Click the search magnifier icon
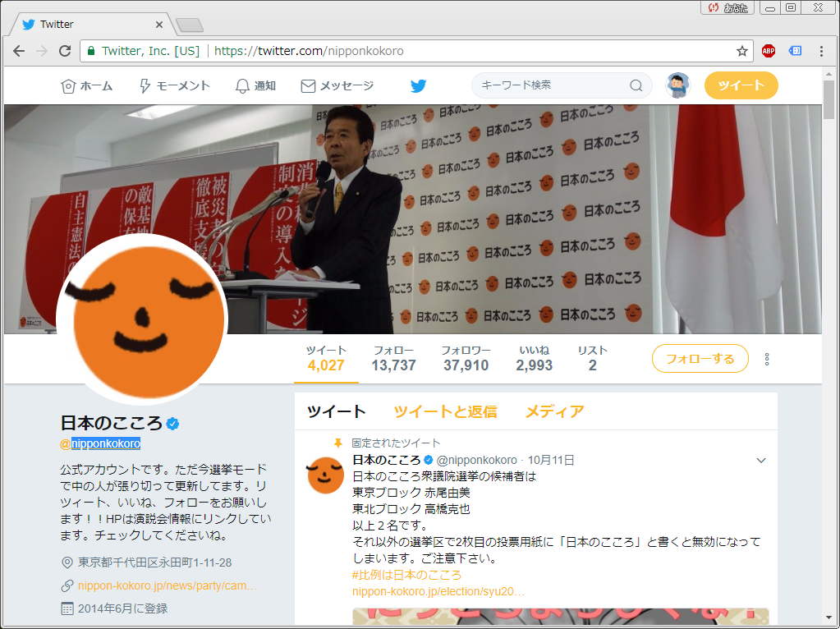The height and width of the screenshot is (629, 840). tap(636, 85)
